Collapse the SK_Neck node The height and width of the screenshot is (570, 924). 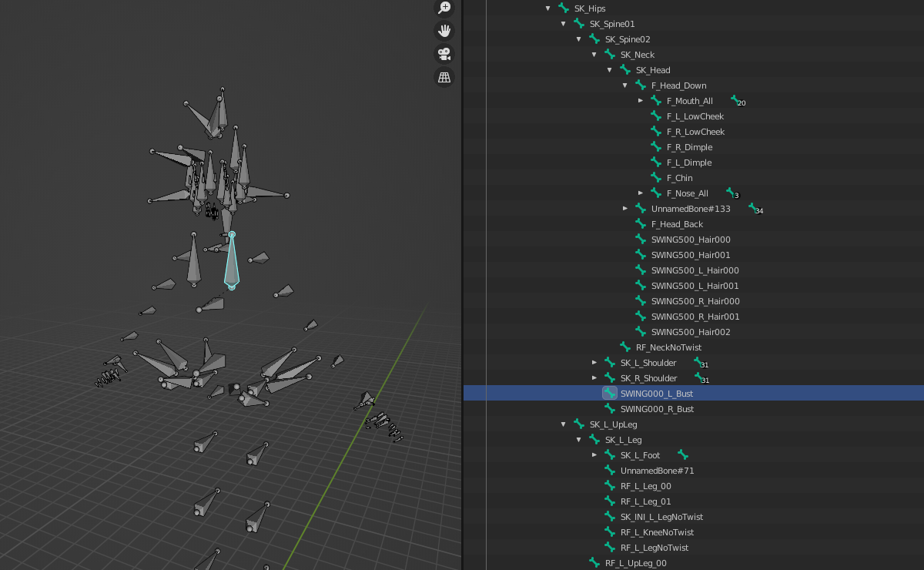point(594,55)
